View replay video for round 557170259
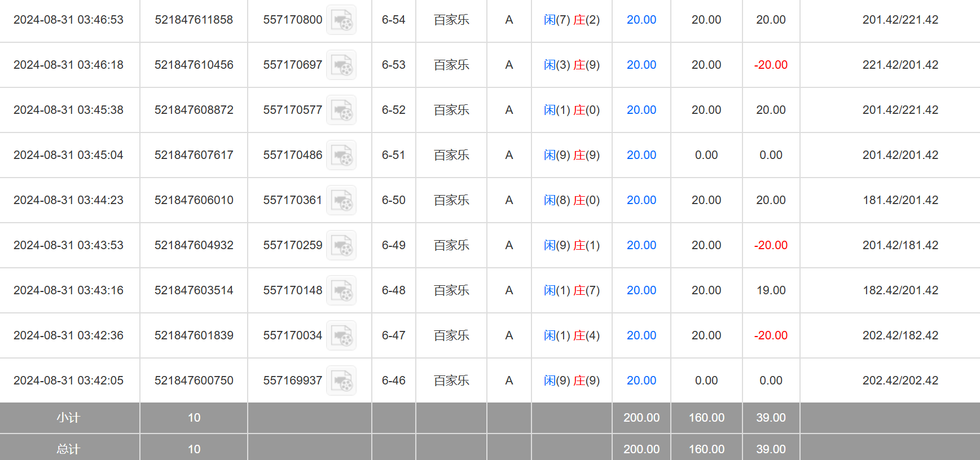 click(341, 246)
